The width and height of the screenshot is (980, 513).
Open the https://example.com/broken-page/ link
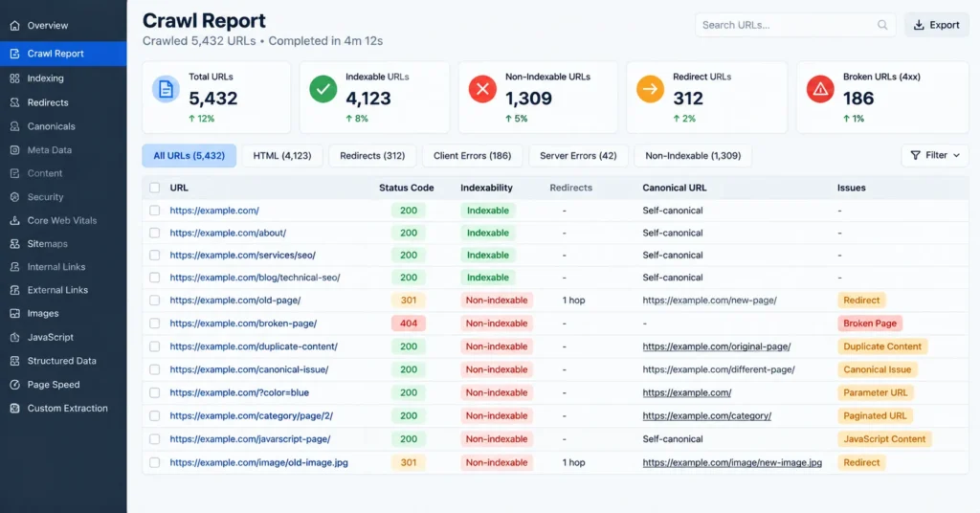pyautogui.click(x=243, y=323)
